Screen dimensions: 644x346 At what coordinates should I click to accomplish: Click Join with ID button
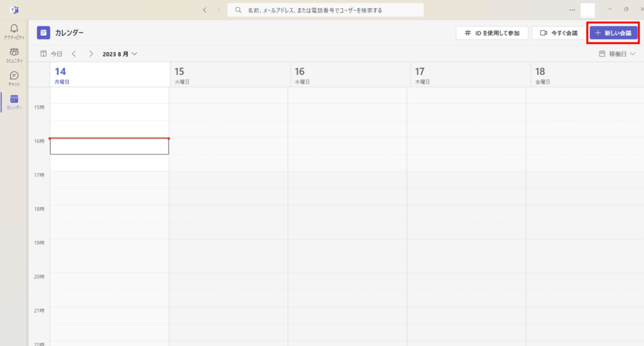(x=492, y=33)
